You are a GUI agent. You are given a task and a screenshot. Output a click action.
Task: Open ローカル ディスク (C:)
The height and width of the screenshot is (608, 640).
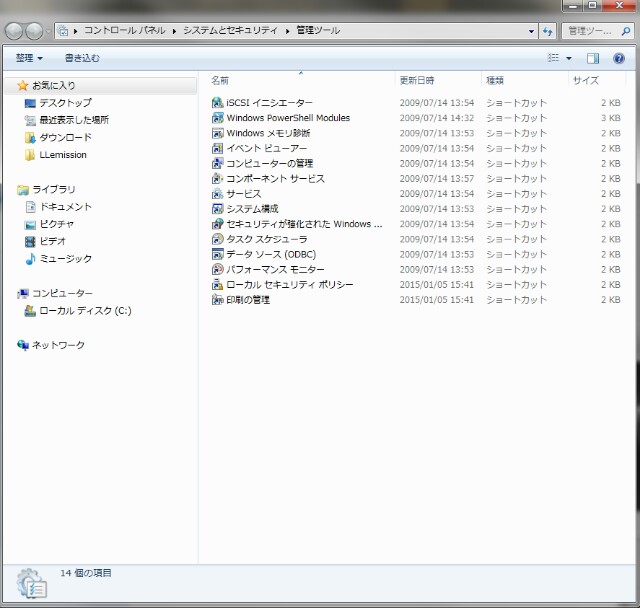85,311
